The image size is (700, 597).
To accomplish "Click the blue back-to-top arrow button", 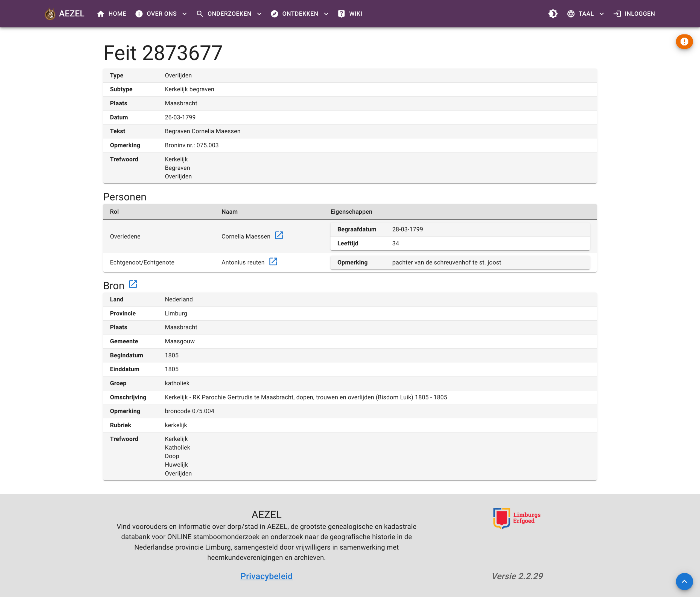I will [x=684, y=581].
